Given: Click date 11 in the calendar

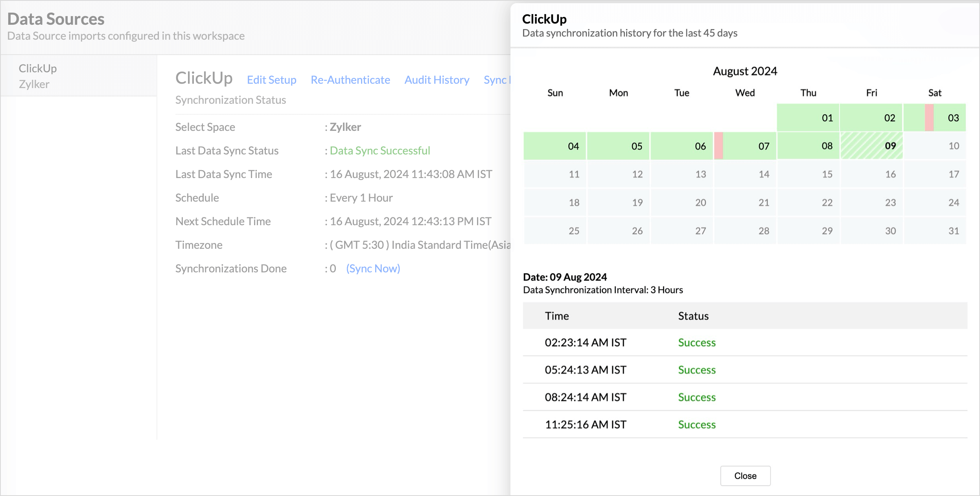Looking at the screenshot, I should [555, 174].
